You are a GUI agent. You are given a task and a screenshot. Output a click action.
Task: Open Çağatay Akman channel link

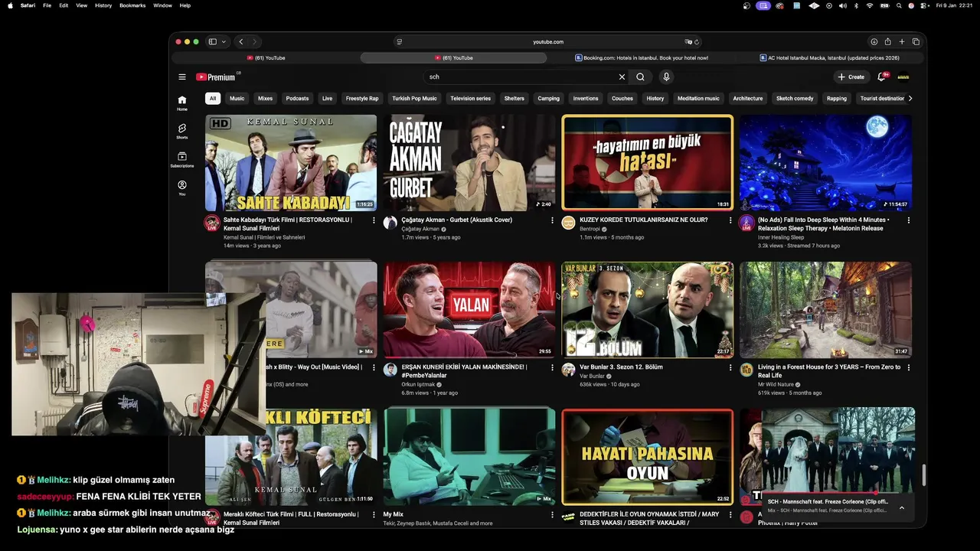[420, 229]
